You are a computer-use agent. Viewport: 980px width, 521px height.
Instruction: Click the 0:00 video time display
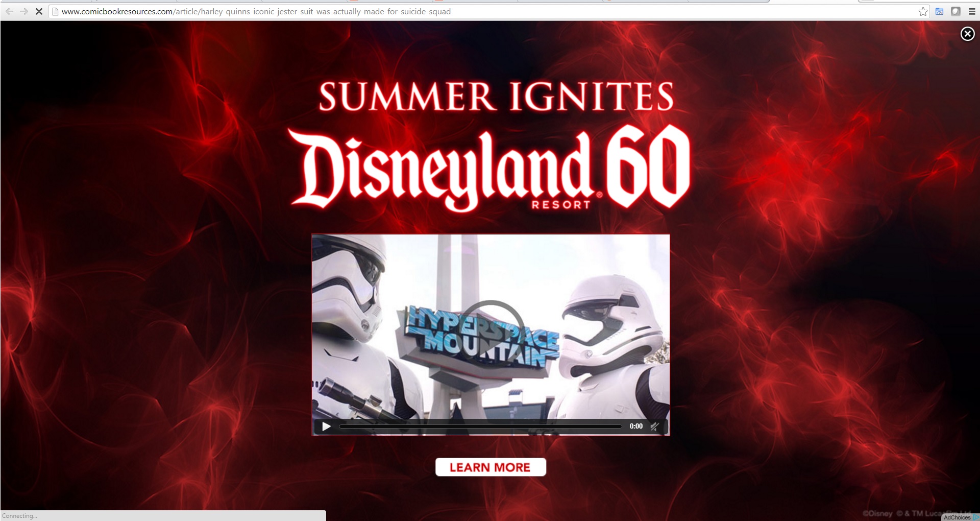[x=636, y=427]
